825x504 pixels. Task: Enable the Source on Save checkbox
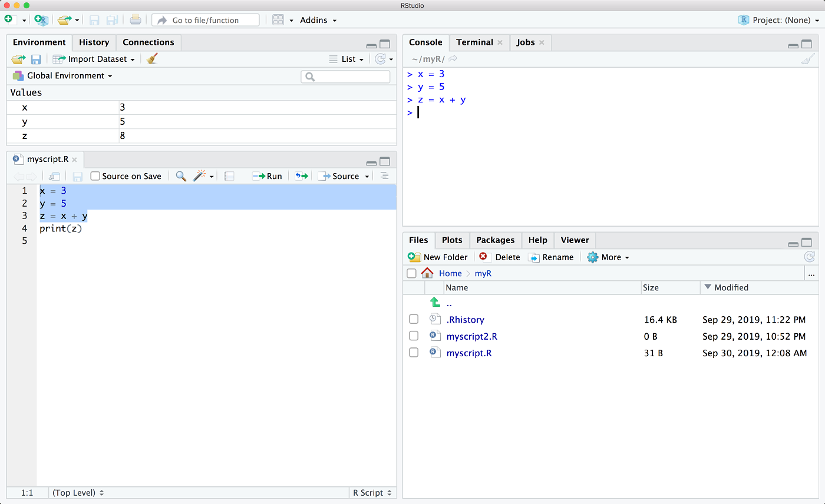click(95, 176)
